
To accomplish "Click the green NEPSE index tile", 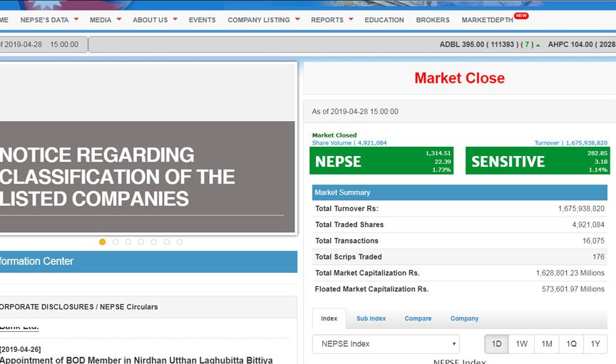I will point(381,161).
